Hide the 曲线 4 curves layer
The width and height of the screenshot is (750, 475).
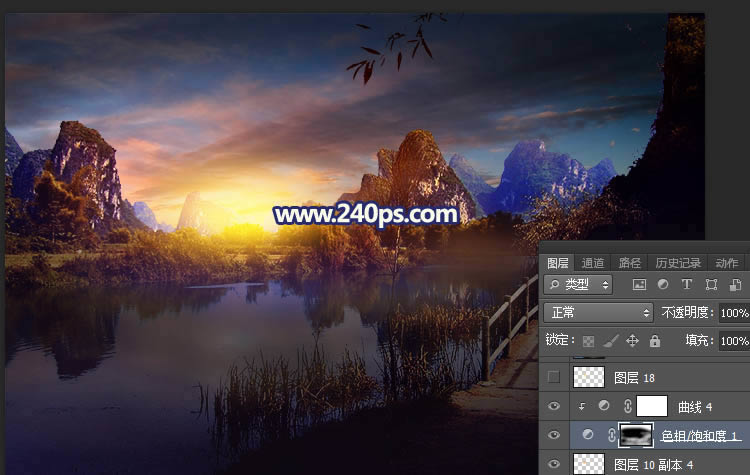coord(553,406)
